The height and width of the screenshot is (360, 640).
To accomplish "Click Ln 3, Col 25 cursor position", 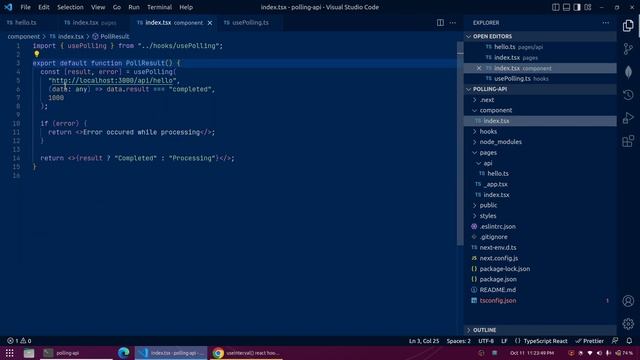I will [x=424, y=341].
